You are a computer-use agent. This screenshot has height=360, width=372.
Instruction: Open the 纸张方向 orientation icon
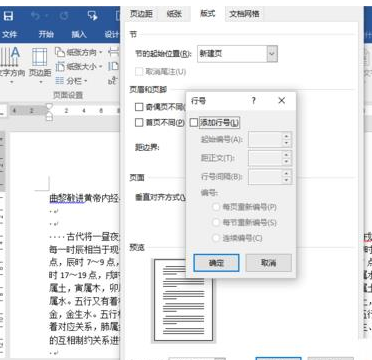click(x=60, y=52)
